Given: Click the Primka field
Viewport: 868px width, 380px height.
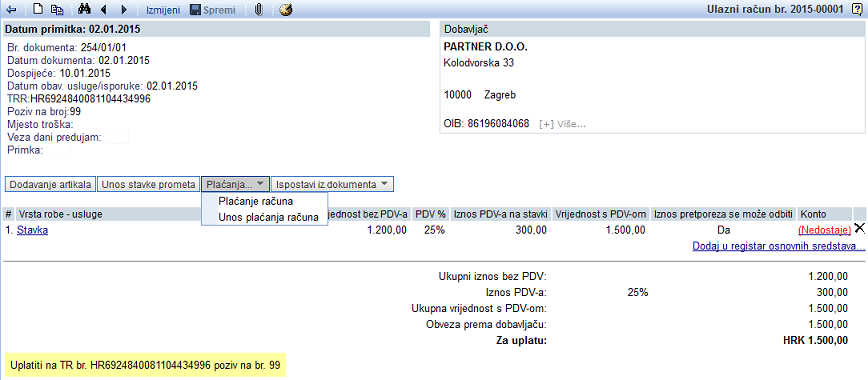Looking at the screenshot, I should click(x=58, y=150).
